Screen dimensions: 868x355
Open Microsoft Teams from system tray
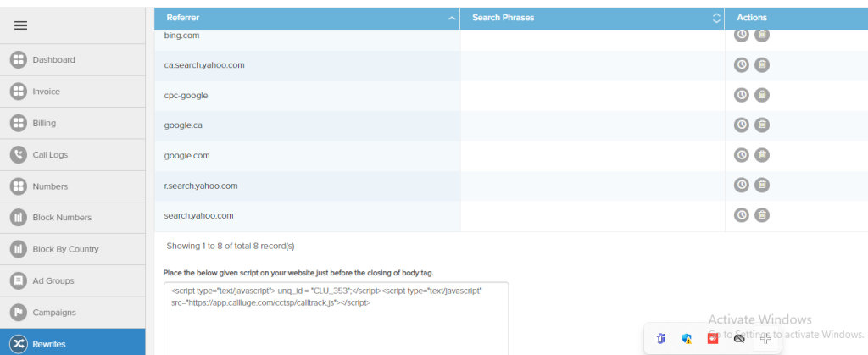click(x=660, y=338)
